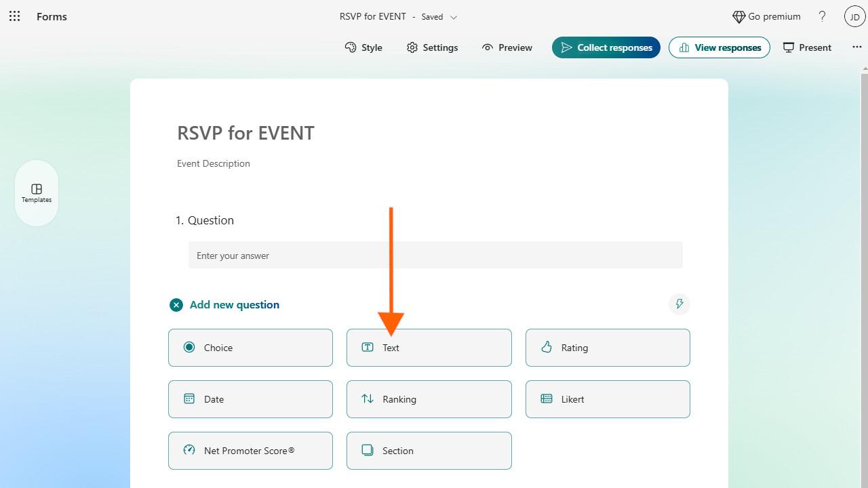Screen dimensions: 868x488
Task: Click the Go premium diamond icon
Action: click(x=738, y=17)
